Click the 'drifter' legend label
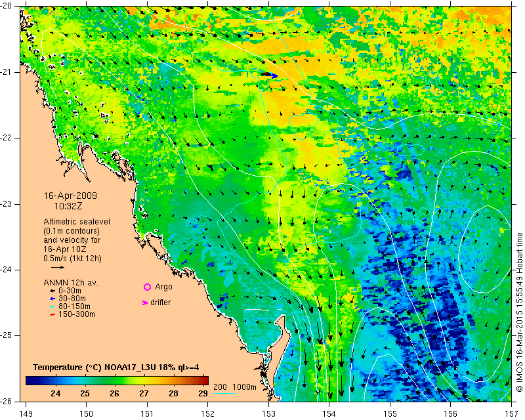Image resolution: width=525 pixels, height=420 pixels. (160, 303)
